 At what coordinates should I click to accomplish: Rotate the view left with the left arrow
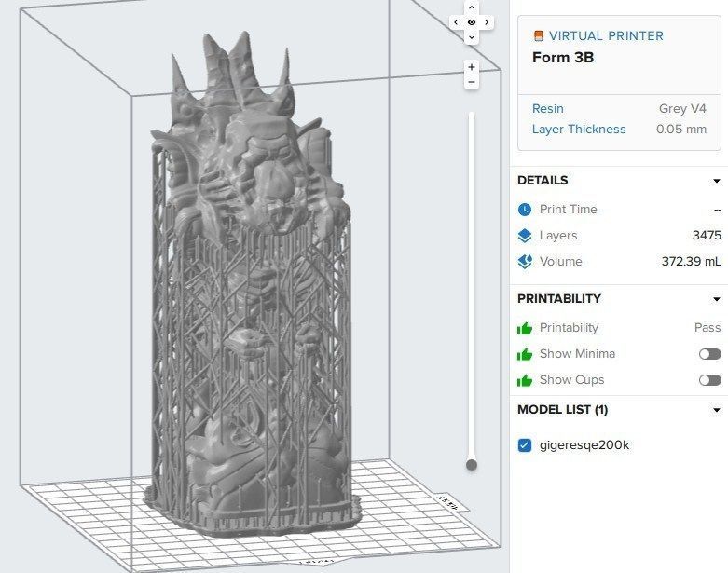(456, 22)
